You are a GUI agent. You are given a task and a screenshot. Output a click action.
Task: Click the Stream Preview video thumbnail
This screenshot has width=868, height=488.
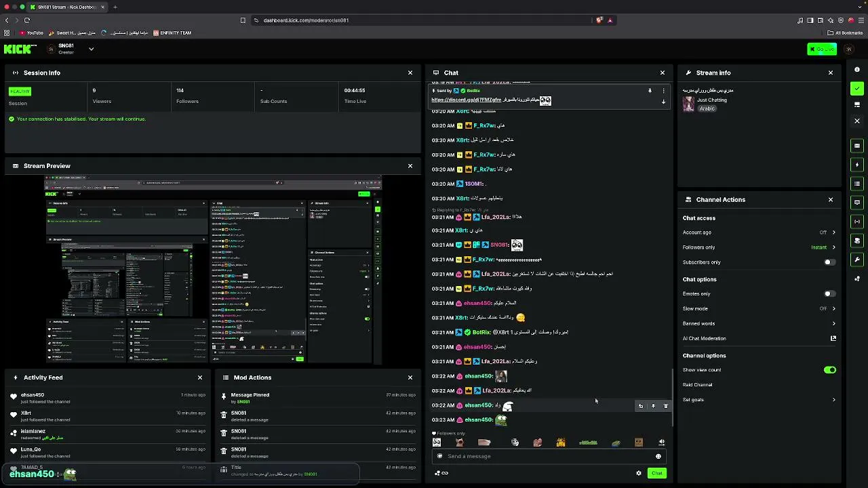213,270
